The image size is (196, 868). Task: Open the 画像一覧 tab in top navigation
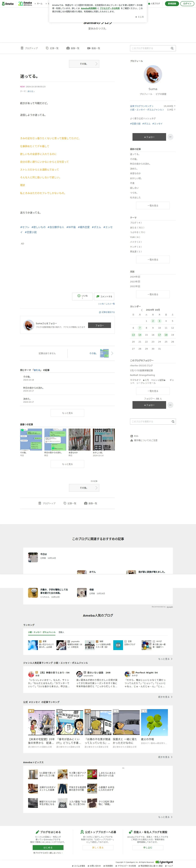(73, 48)
